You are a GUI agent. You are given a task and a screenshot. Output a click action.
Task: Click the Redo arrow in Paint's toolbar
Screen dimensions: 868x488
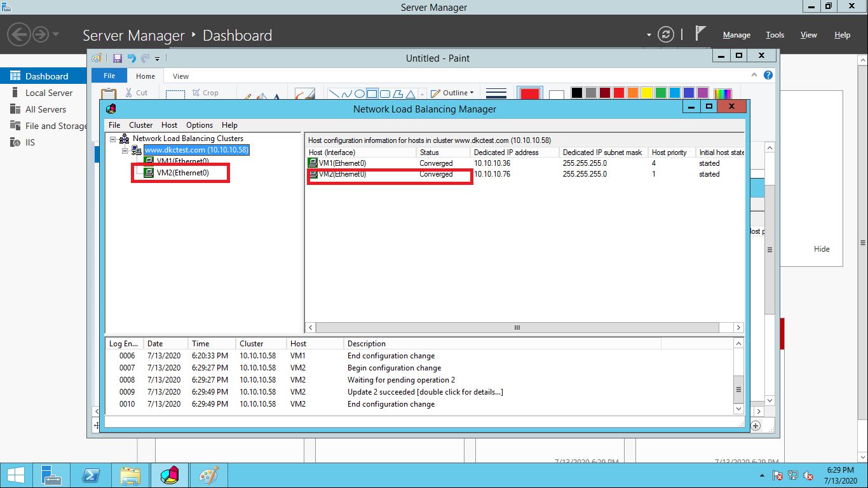(x=146, y=58)
